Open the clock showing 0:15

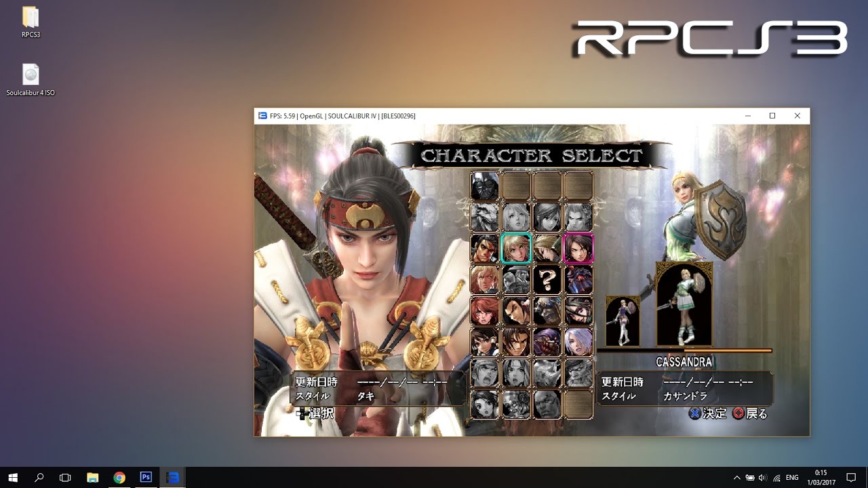point(821,477)
